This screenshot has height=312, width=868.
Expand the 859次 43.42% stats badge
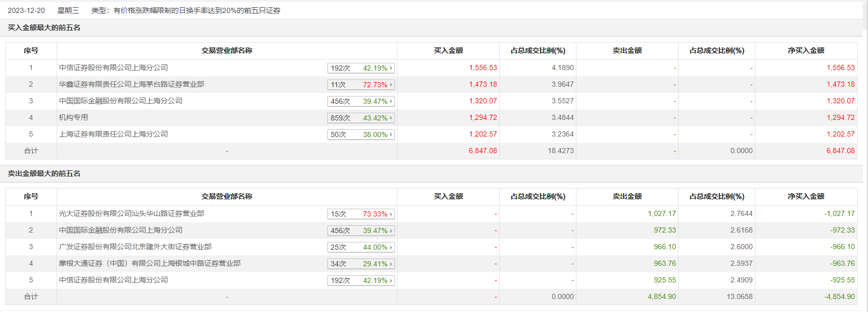[361, 118]
